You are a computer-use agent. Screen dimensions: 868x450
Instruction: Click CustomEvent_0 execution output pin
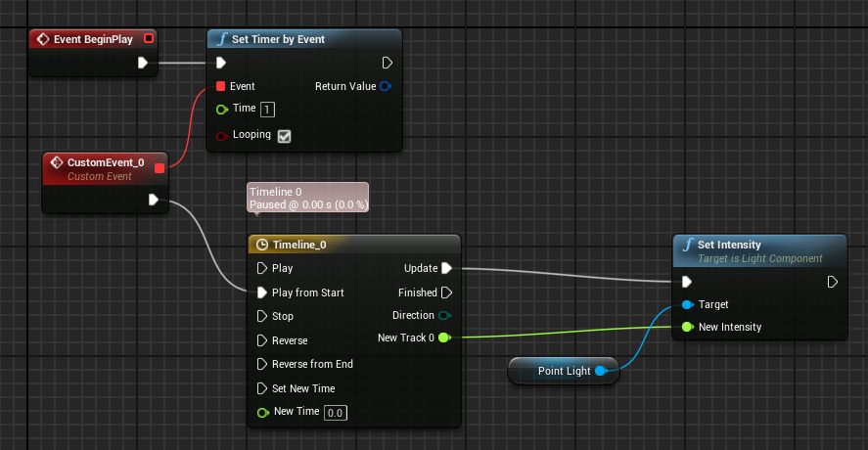pyautogui.click(x=154, y=200)
